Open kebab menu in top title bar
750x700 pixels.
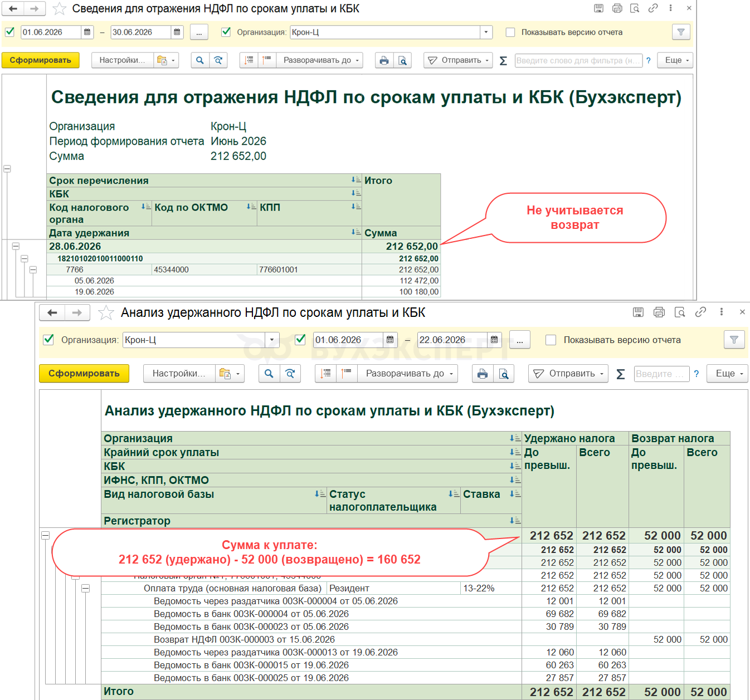click(x=670, y=8)
